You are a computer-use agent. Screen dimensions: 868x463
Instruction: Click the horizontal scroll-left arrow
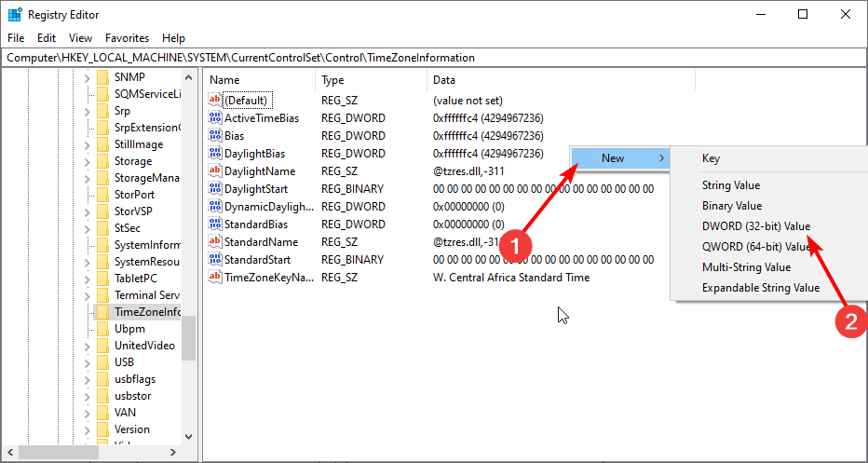click(x=10, y=452)
